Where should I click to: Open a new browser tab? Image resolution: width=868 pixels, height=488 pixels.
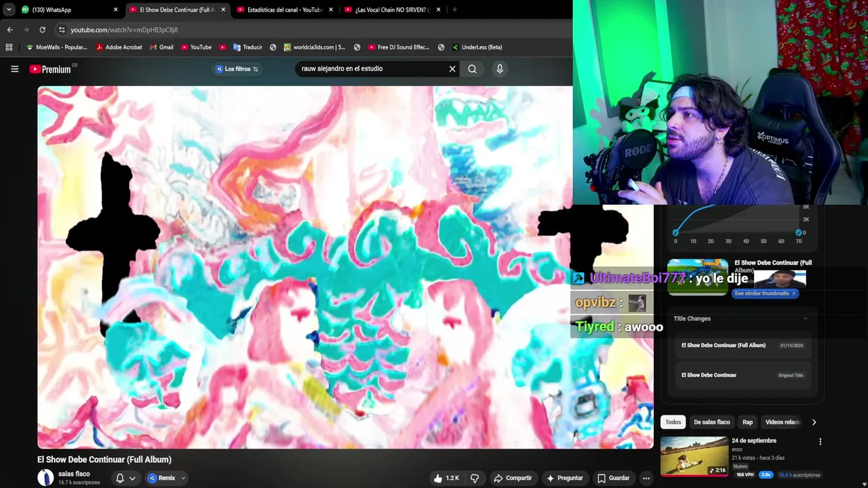tap(454, 10)
